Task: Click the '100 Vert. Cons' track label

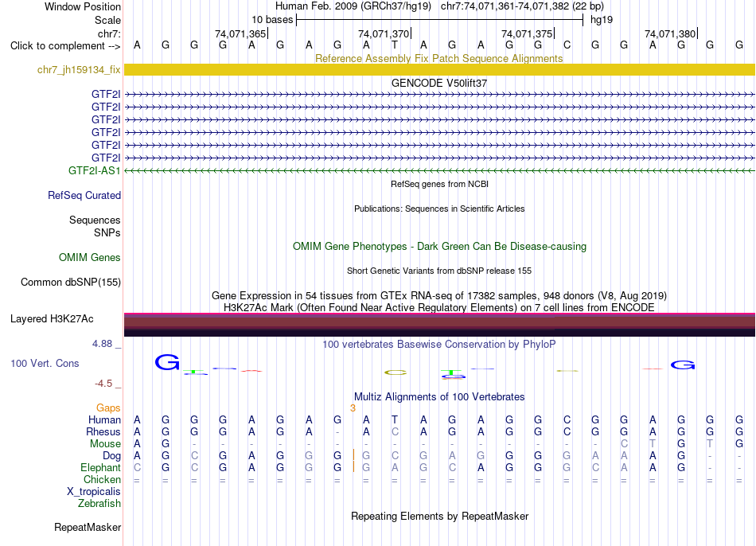Action: click(45, 363)
